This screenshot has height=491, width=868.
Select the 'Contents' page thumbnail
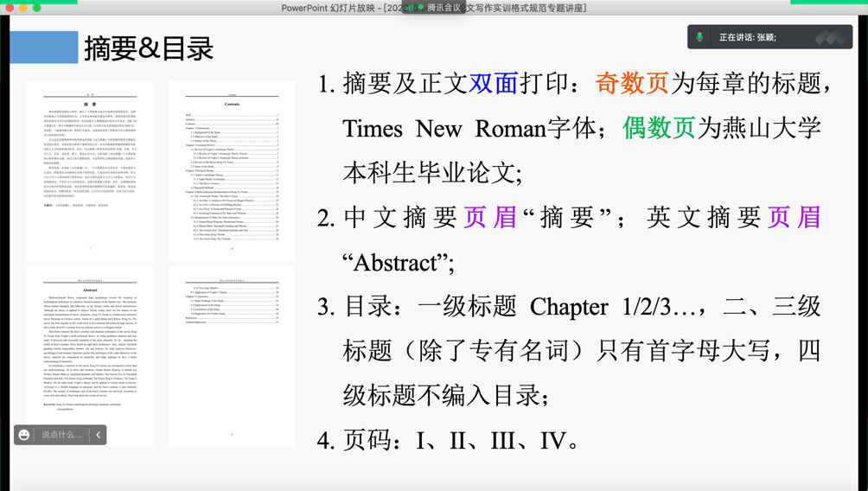(x=232, y=170)
